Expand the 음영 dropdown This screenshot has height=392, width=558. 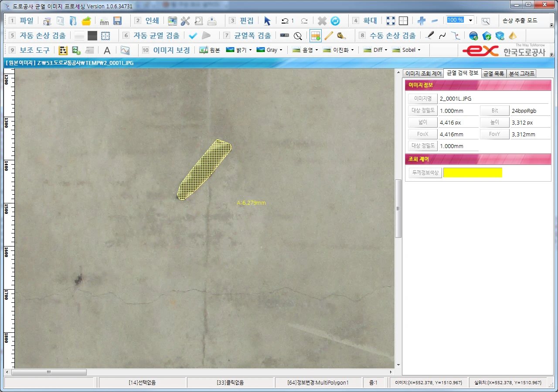click(316, 50)
